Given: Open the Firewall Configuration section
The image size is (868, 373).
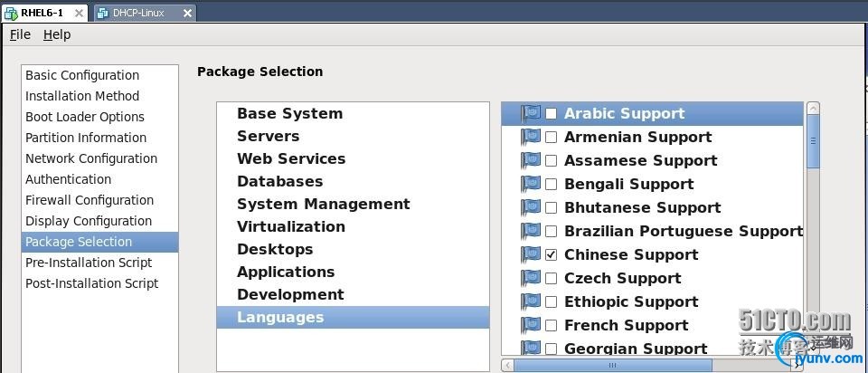Looking at the screenshot, I should tap(90, 200).
